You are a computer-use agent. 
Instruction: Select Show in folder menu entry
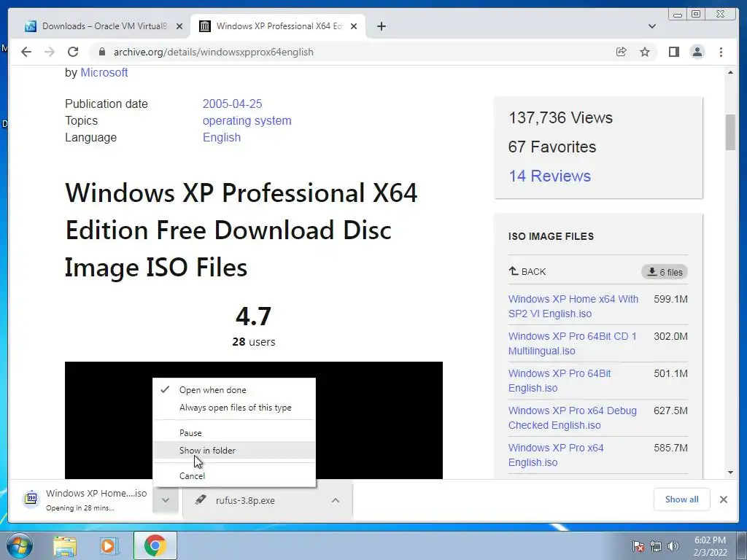(234, 451)
